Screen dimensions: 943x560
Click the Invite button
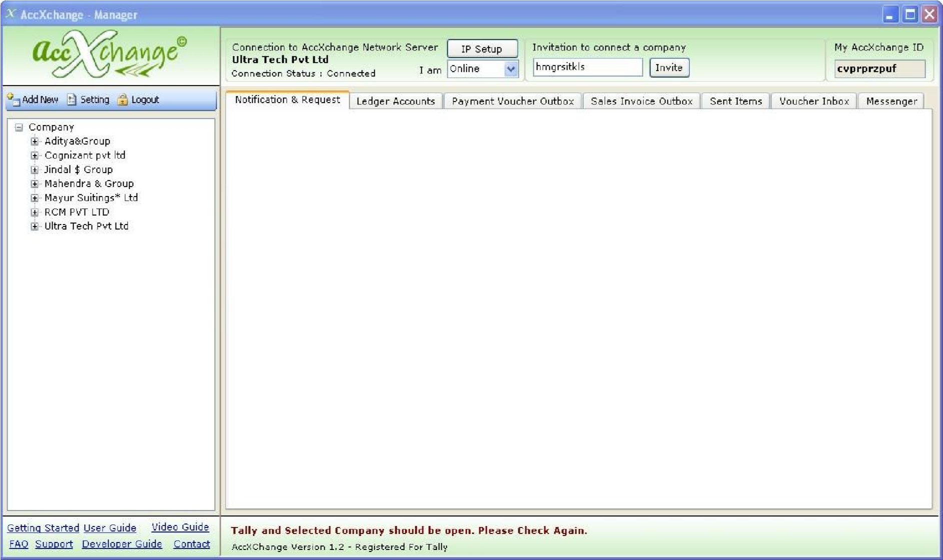(669, 68)
